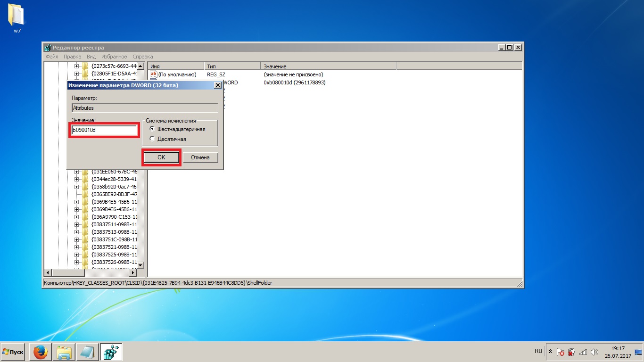Select key {0344ec28-5339-41 in tree
644x362 pixels.
pos(114,179)
